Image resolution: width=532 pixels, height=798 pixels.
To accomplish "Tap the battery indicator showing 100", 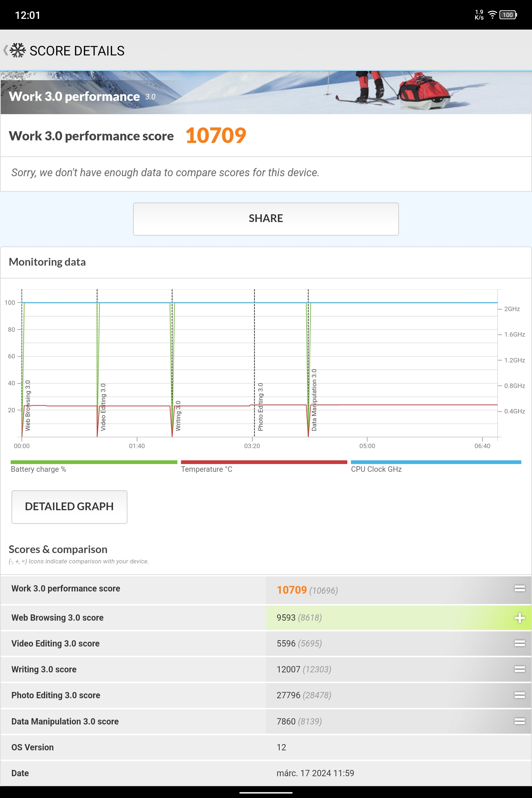I will (x=508, y=15).
